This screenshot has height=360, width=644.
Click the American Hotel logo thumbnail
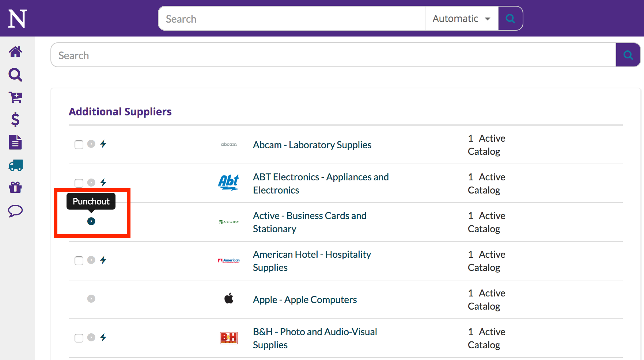(x=229, y=261)
